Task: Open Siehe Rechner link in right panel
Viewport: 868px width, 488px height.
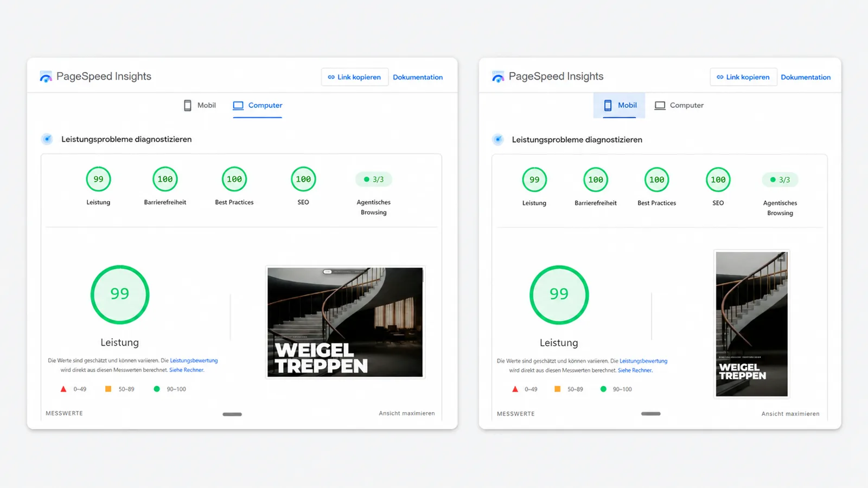Action: pyautogui.click(x=635, y=371)
